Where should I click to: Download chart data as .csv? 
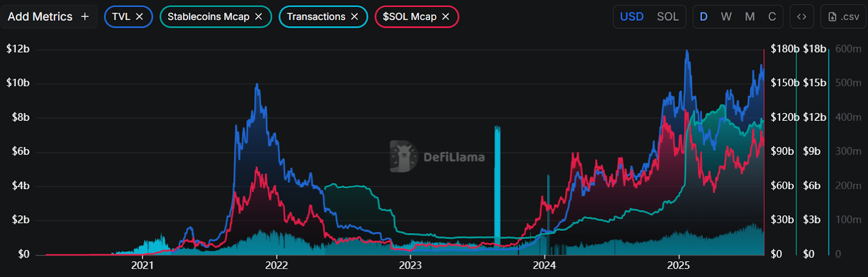pyautogui.click(x=844, y=17)
